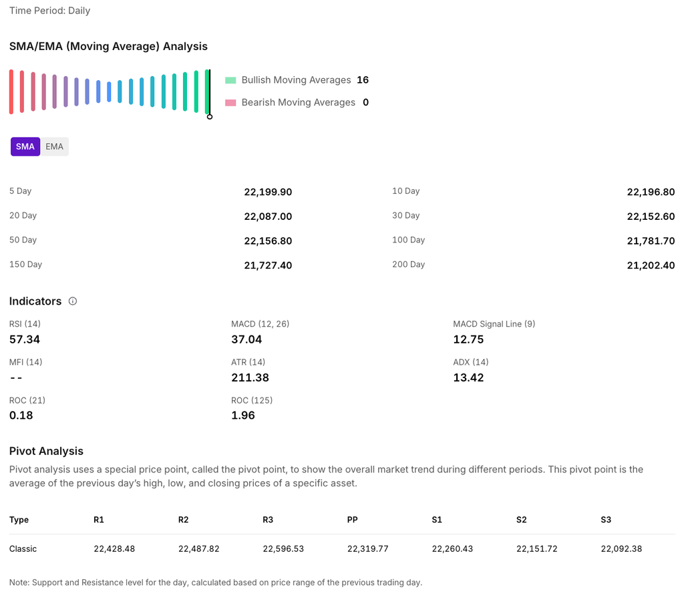Click the S3 support value 22,092.38
This screenshot has height=616, width=684.
pos(621,549)
